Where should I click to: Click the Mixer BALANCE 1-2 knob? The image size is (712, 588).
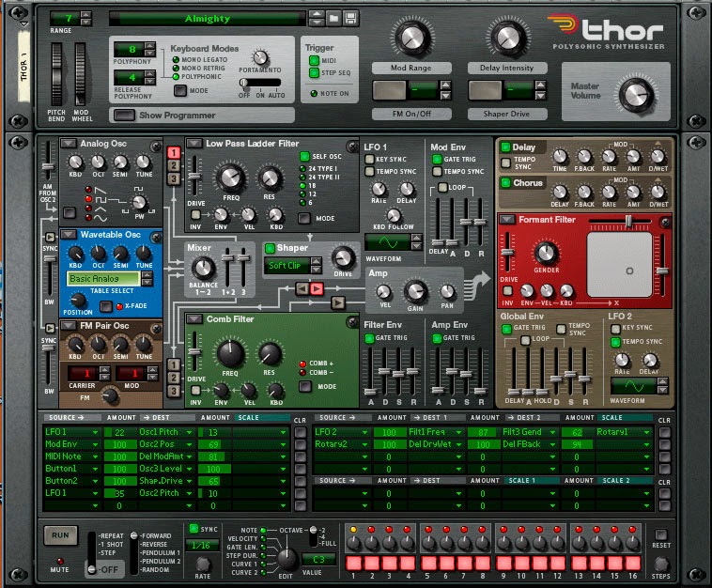[203, 269]
